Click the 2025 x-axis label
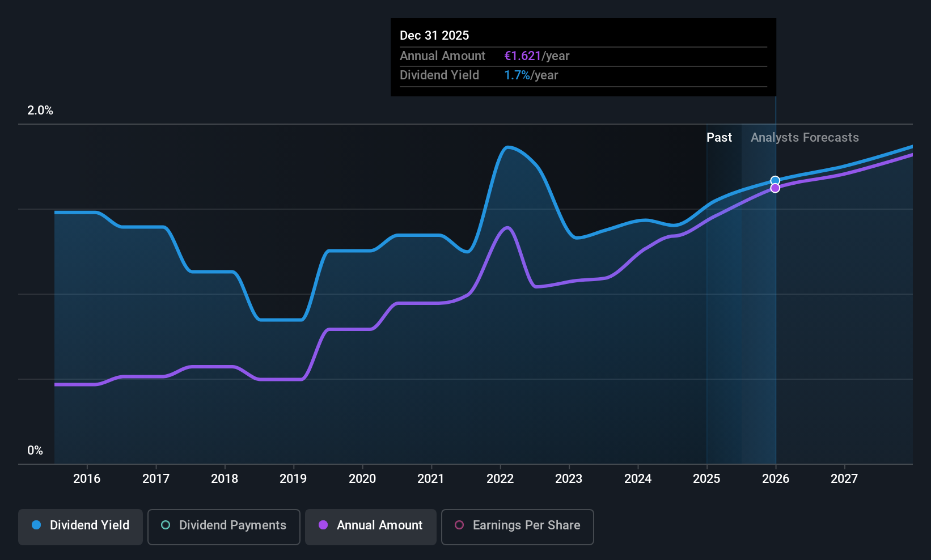Viewport: 931px width, 560px height. point(706,479)
